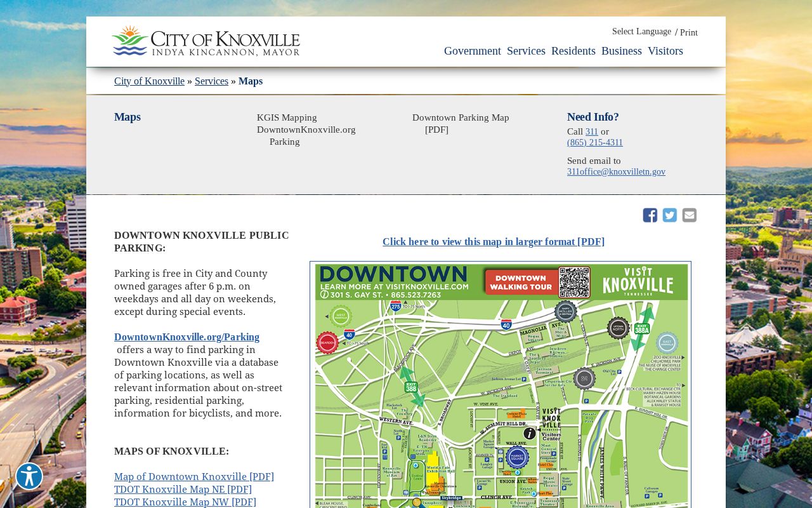Open KGIS Mapping link
812x508 pixels.
click(287, 117)
